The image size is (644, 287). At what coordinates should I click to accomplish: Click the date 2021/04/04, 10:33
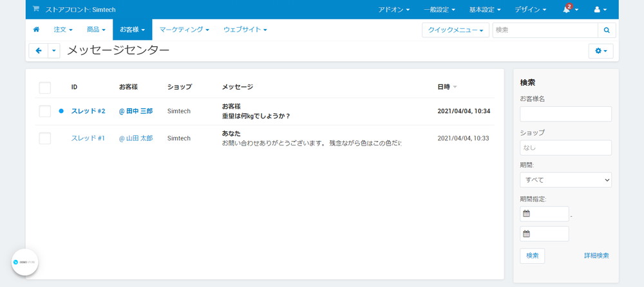(x=463, y=138)
